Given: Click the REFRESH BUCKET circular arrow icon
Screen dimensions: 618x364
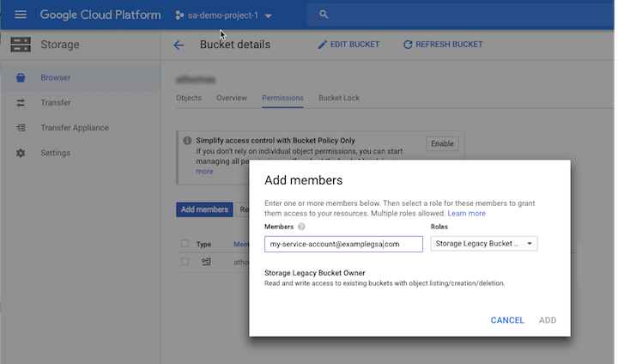Looking at the screenshot, I should [x=408, y=45].
